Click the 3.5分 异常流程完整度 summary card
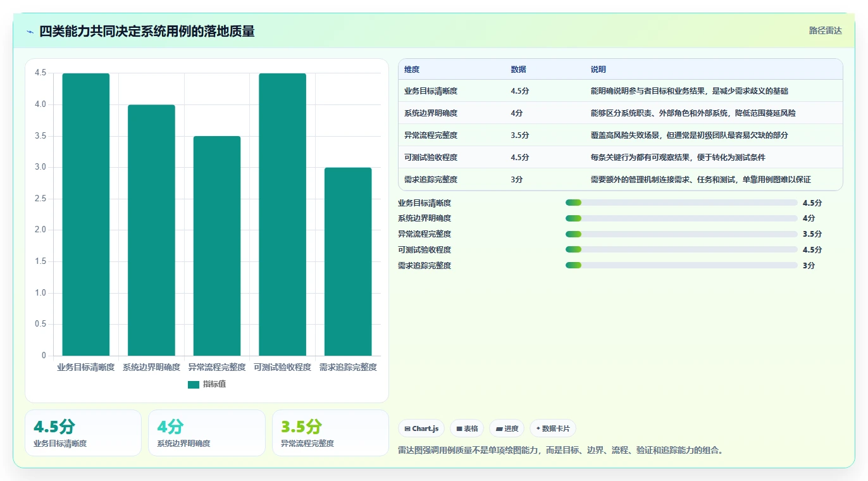Screen dimensions: 868x481 (x=330, y=433)
